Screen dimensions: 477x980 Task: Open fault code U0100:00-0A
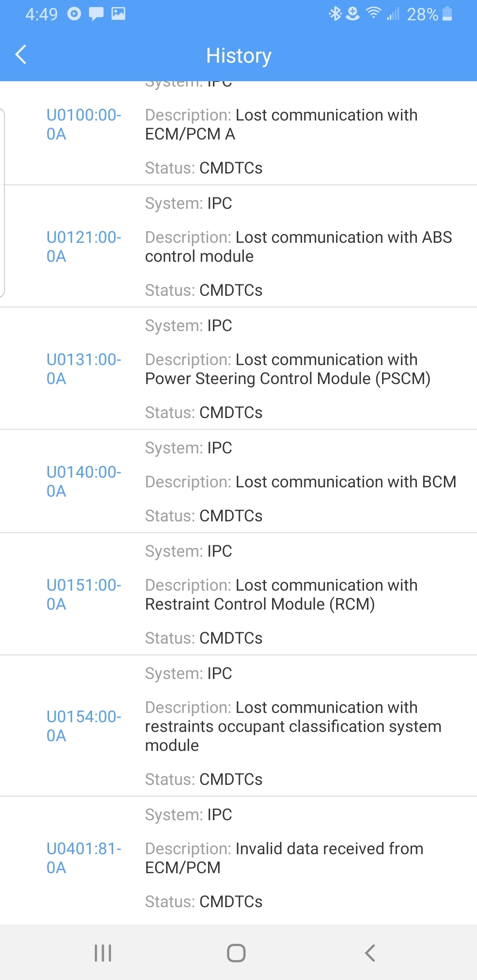click(83, 124)
